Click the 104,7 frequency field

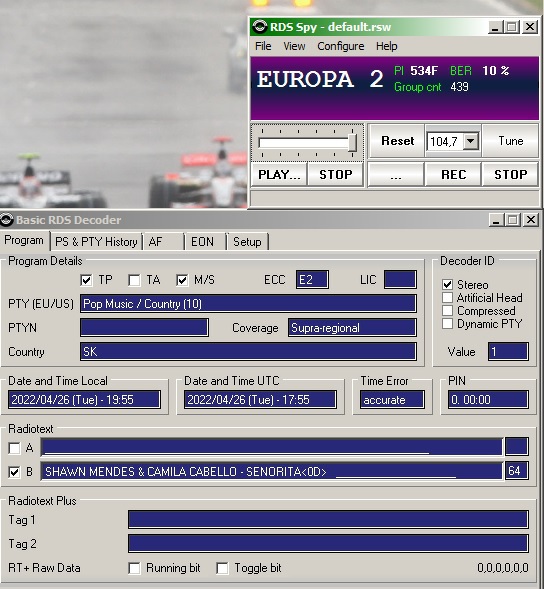(446, 142)
